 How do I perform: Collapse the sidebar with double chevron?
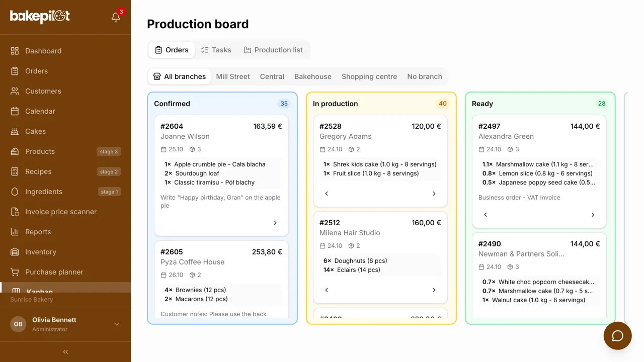pos(65,352)
